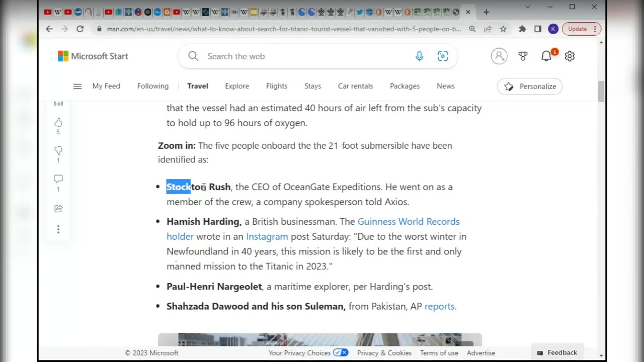Open the Chrome extensions puzzle icon
The image size is (644, 362).
522,29
